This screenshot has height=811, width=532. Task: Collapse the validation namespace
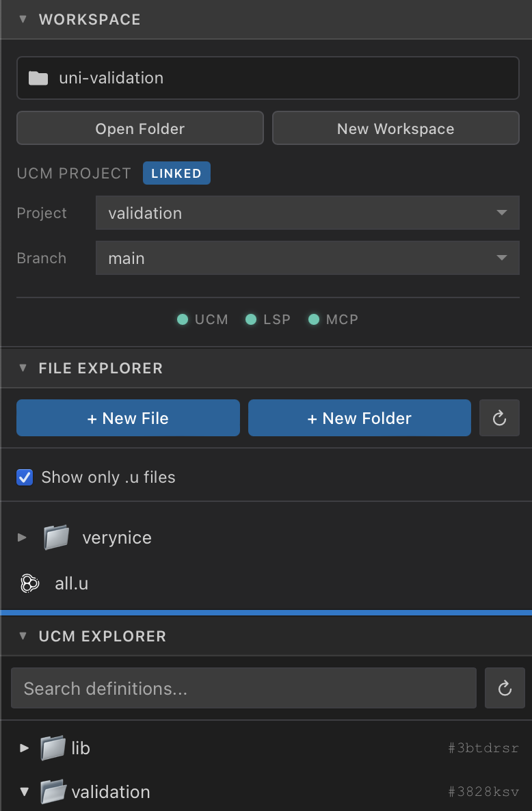coord(24,792)
